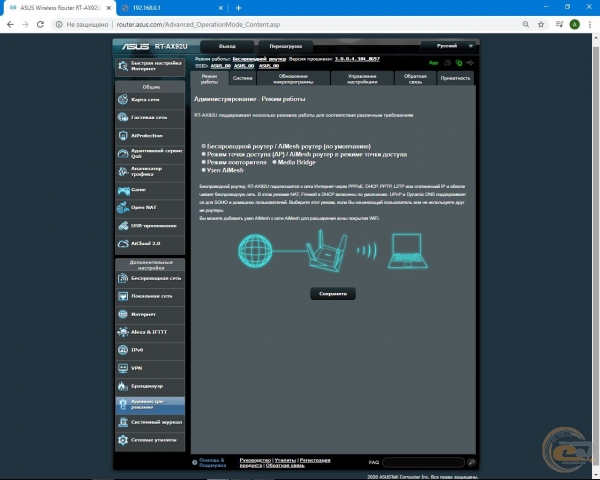Click the Перезагрузка (Reboot) button

[285, 46]
